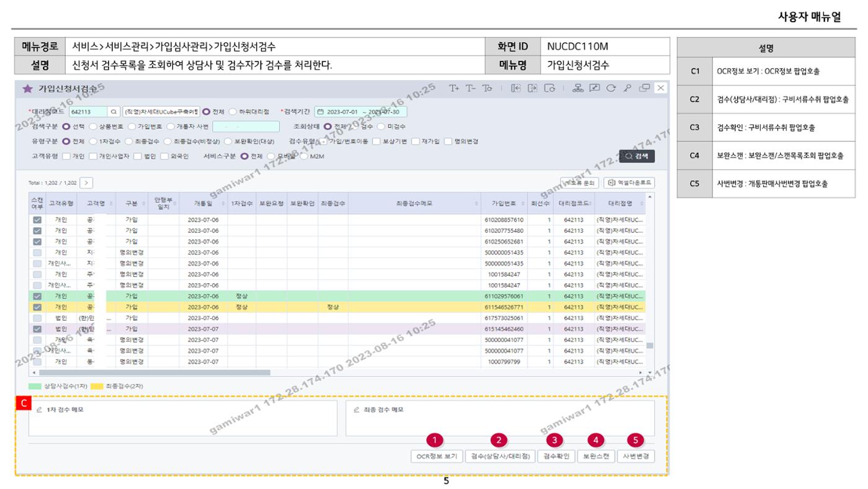Screen dimensions: 868x489
Task: Reset font size with To icon
Action: point(487,88)
